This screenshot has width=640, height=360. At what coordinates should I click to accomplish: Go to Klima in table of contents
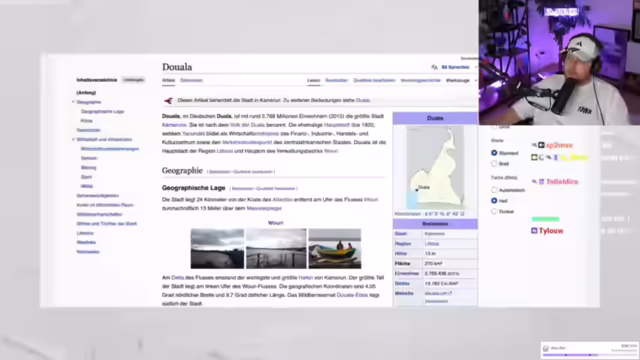[x=87, y=121]
